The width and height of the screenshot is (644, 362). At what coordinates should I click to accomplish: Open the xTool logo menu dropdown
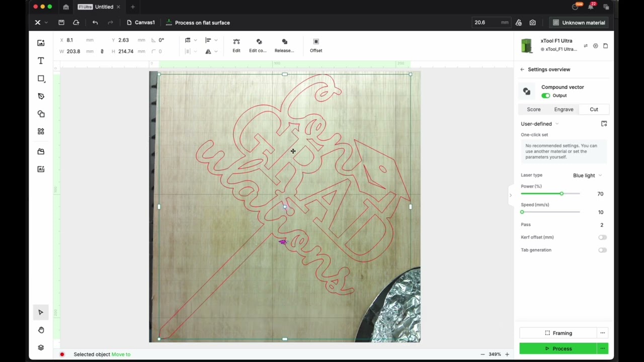(41, 23)
